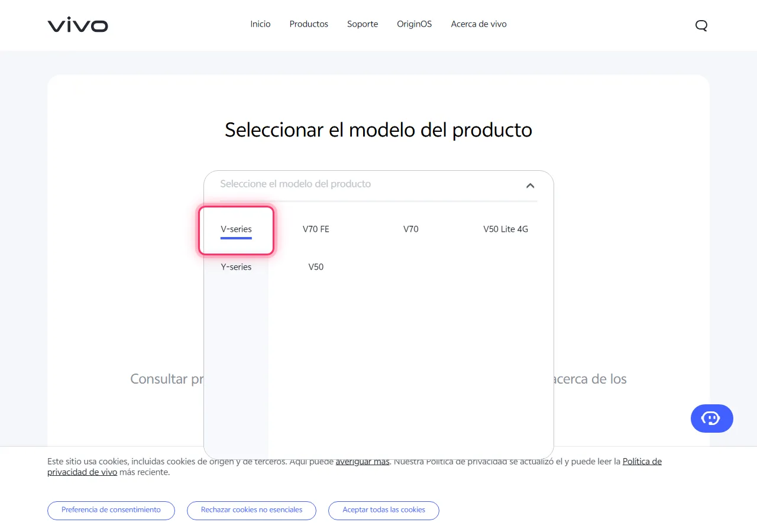757x532 pixels.
Task: Choose the V70 model
Action: [x=411, y=229]
